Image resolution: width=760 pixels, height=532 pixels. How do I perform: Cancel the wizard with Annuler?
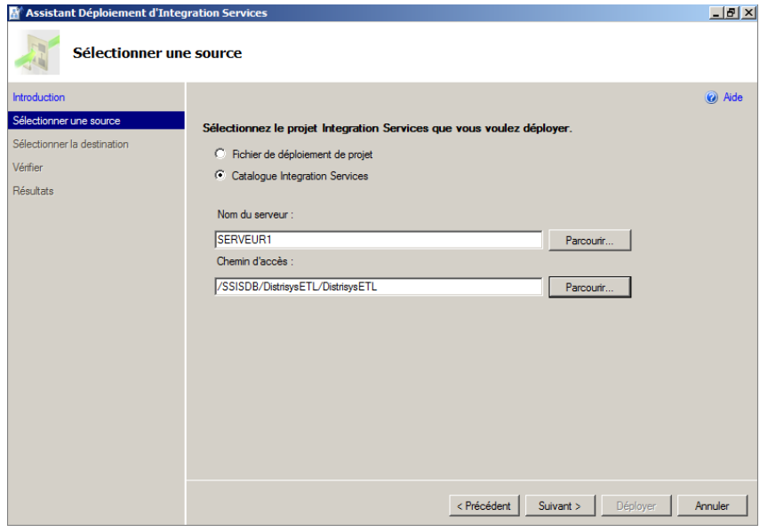pos(711,505)
